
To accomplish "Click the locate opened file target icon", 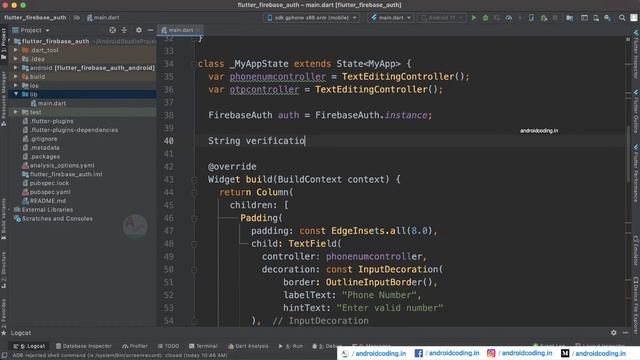I will pyautogui.click(x=112, y=30).
